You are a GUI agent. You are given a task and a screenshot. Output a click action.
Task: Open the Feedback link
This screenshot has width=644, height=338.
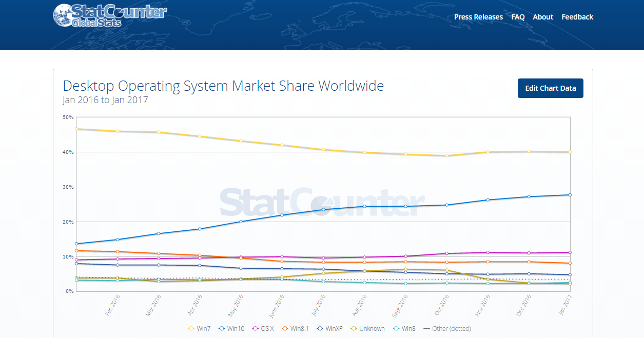click(x=577, y=17)
